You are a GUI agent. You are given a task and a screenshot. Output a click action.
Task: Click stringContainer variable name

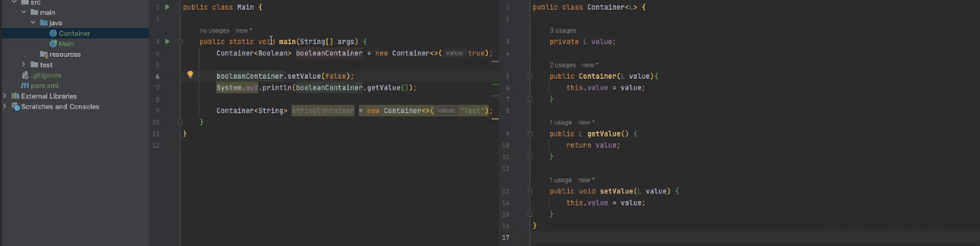323,111
